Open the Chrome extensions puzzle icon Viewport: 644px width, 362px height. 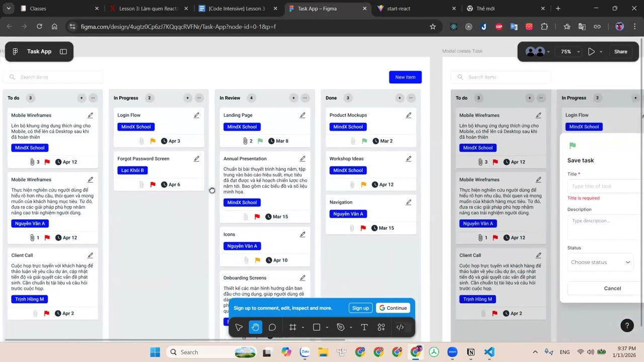544,27
